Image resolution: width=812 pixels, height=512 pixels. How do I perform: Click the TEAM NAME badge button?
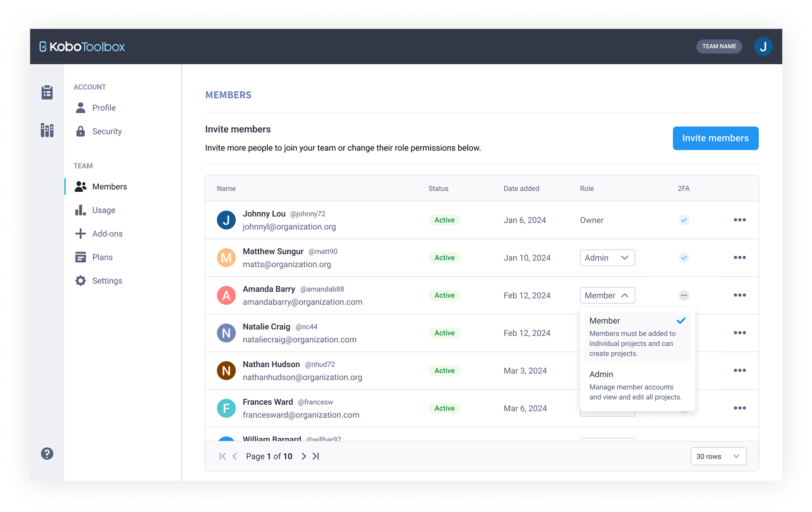pos(719,46)
